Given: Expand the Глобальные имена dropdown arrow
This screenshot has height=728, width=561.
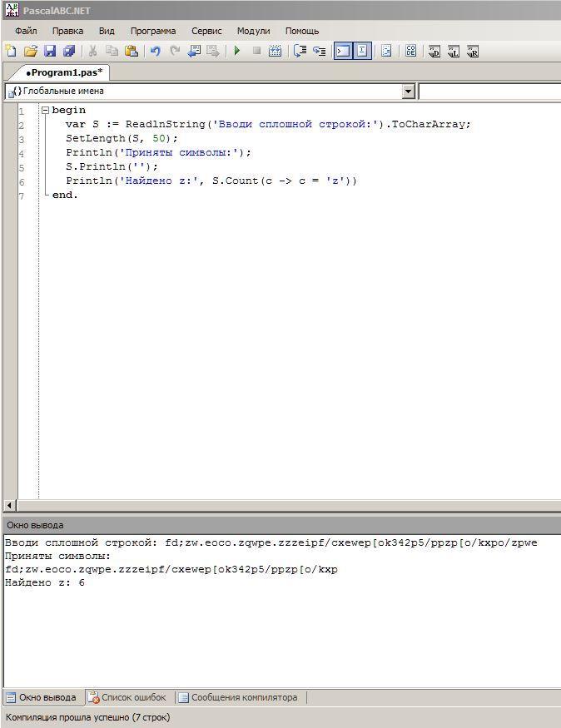Looking at the screenshot, I should [408, 91].
